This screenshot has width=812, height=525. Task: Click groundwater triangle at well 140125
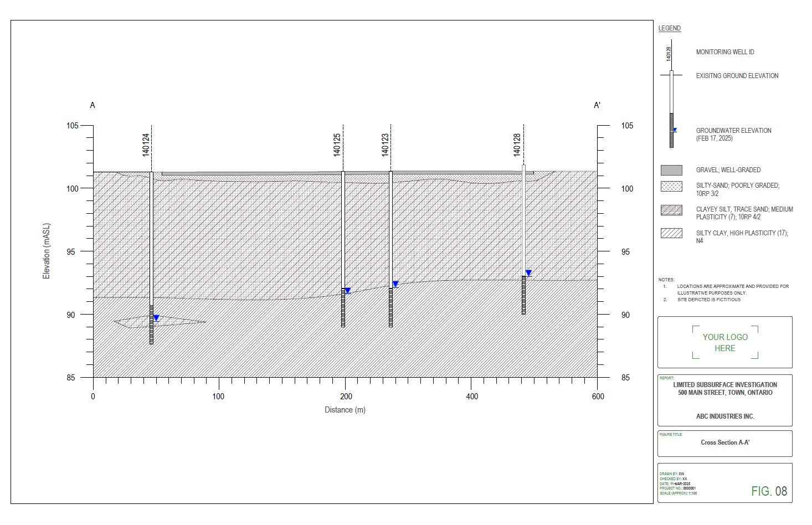347,291
